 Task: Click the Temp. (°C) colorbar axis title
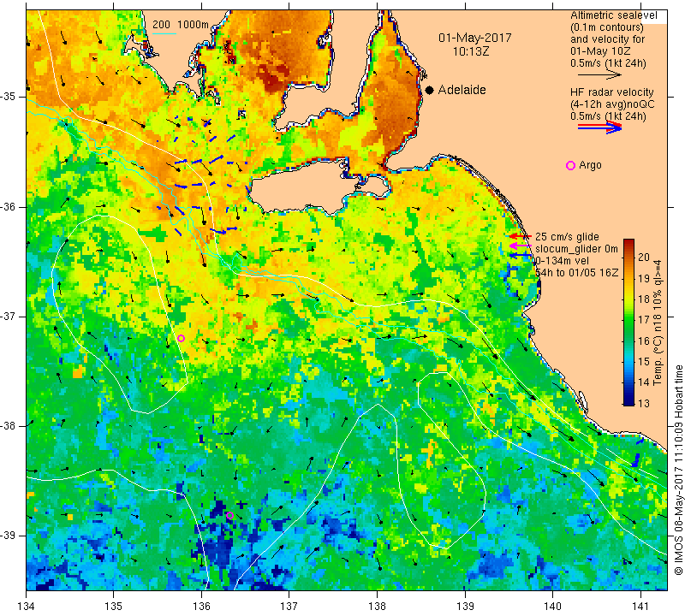pyautogui.click(x=658, y=323)
